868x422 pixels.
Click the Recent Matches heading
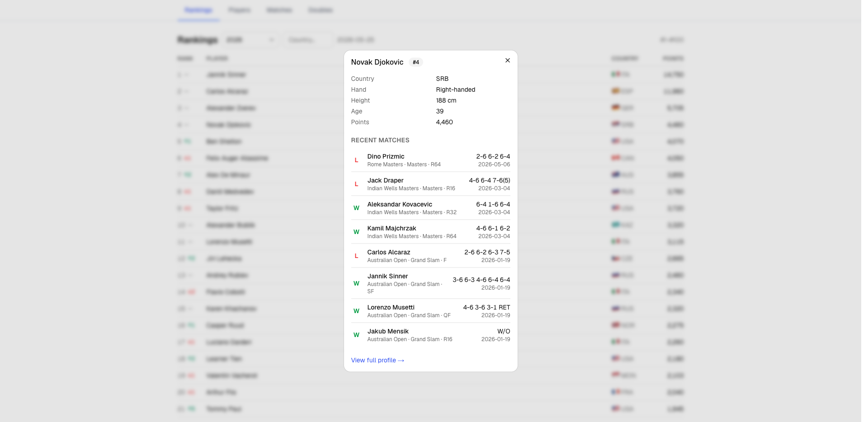[x=380, y=140]
